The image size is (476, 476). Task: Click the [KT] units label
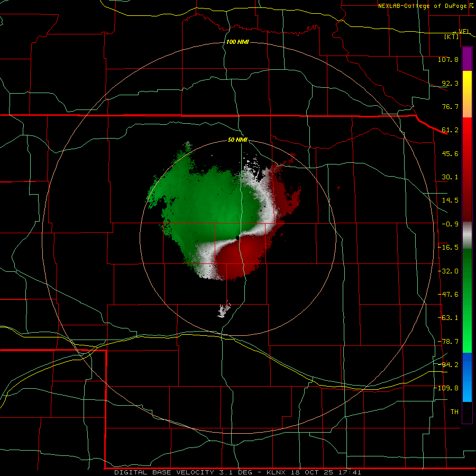(452, 36)
